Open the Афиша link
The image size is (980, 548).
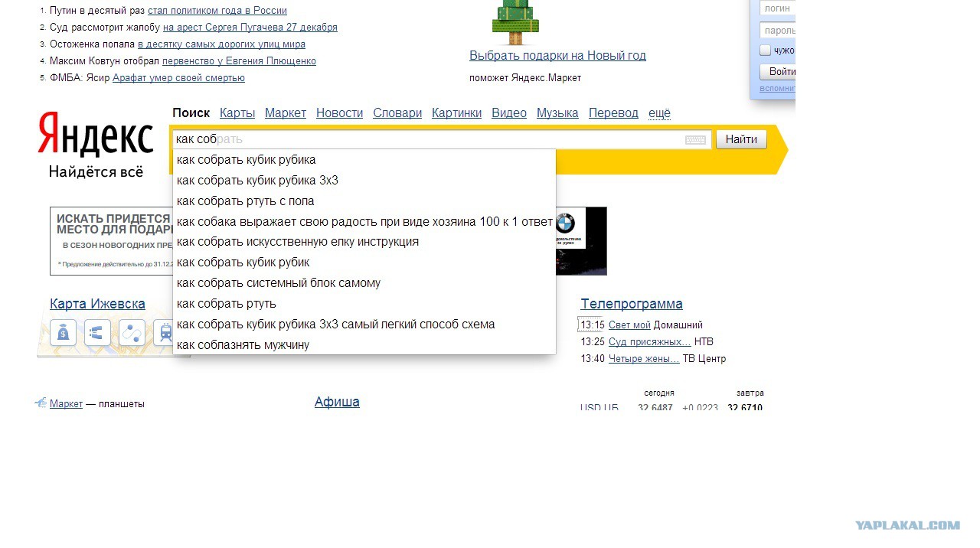(x=337, y=402)
